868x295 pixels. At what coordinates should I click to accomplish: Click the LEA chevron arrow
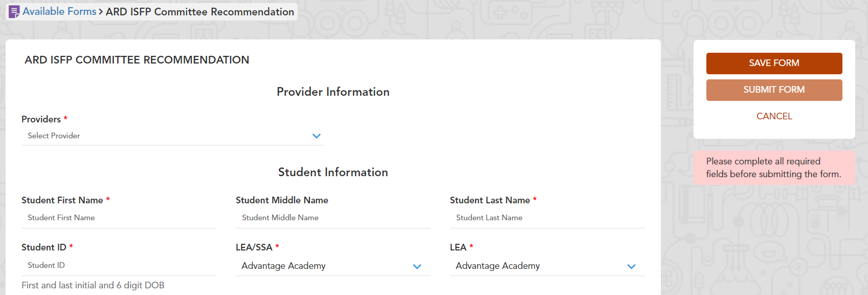[x=631, y=266]
